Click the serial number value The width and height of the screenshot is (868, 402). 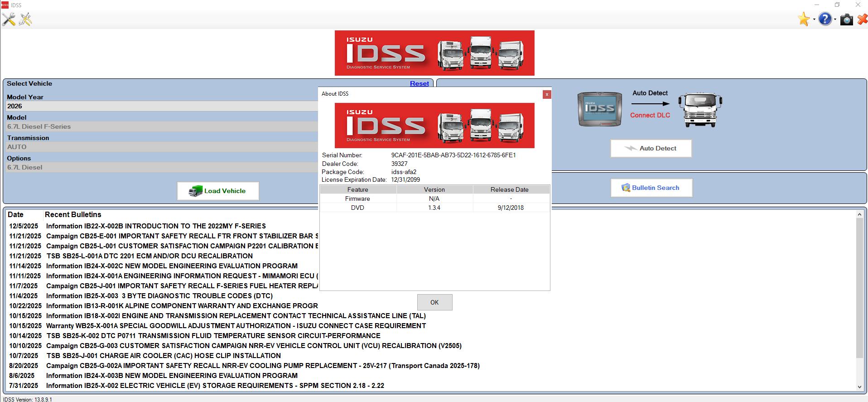point(453,155)
